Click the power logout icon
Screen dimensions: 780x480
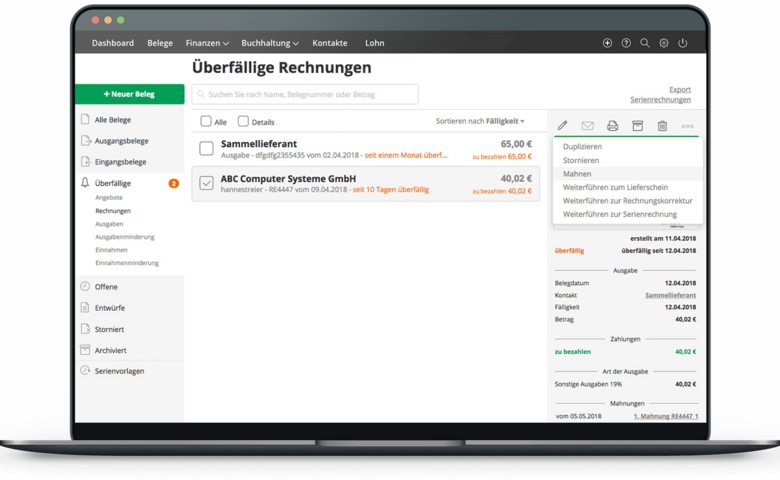pos(683,44)
